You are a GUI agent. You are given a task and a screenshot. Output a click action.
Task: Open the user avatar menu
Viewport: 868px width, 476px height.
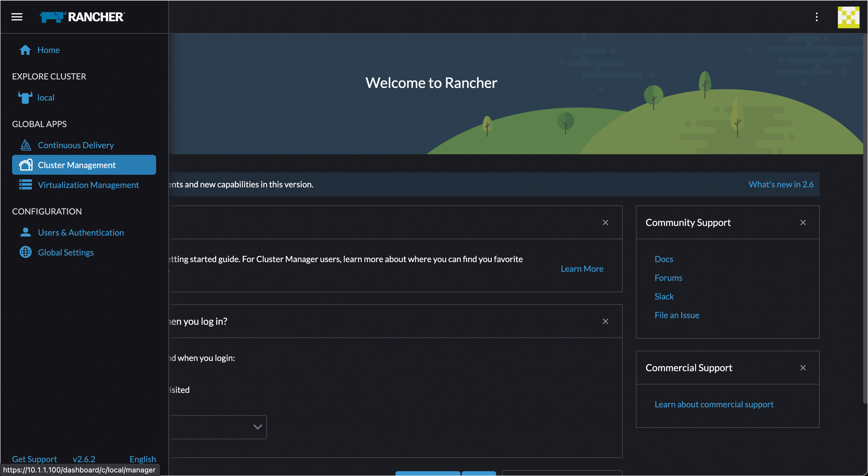(848, 17)
